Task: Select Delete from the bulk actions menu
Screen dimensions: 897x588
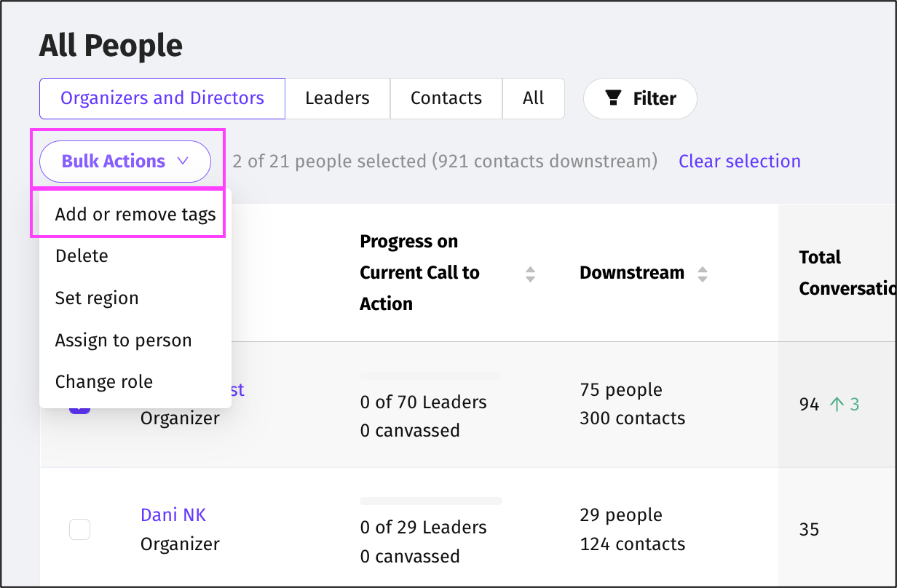Action: pyautogui.click(x=82, y=256)
